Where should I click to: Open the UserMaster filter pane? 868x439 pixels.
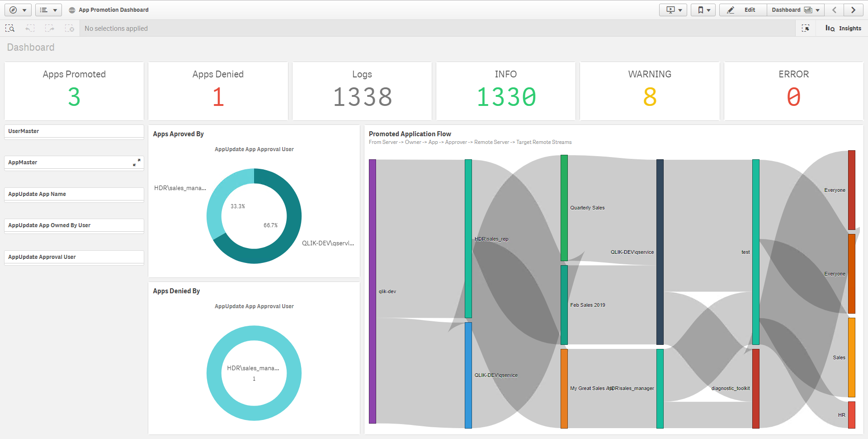pos(74,131)
